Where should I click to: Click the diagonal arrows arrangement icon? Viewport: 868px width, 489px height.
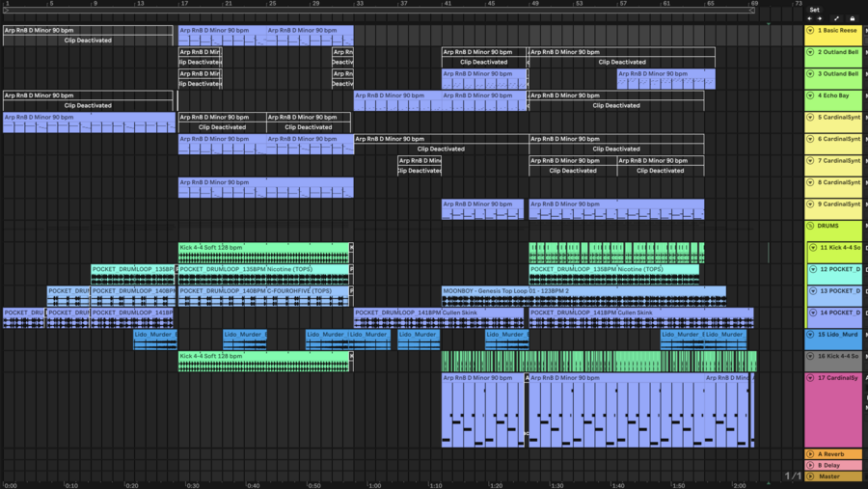(x=836, y=18)
